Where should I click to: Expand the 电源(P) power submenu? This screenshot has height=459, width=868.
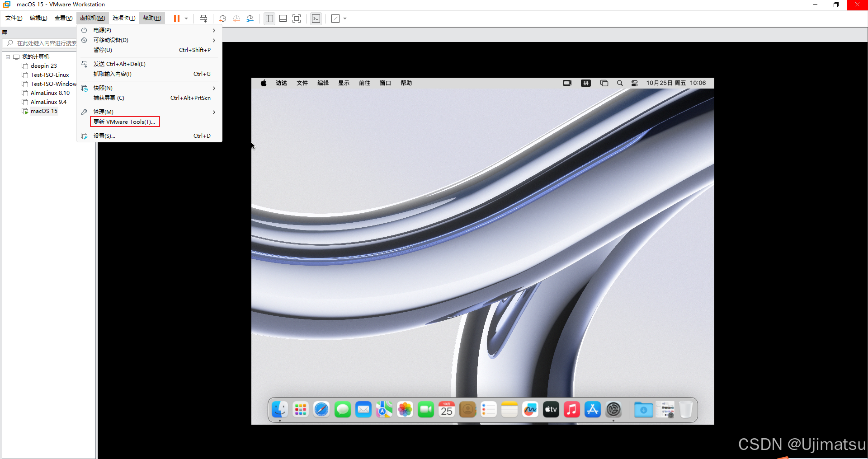coord(149,30)
